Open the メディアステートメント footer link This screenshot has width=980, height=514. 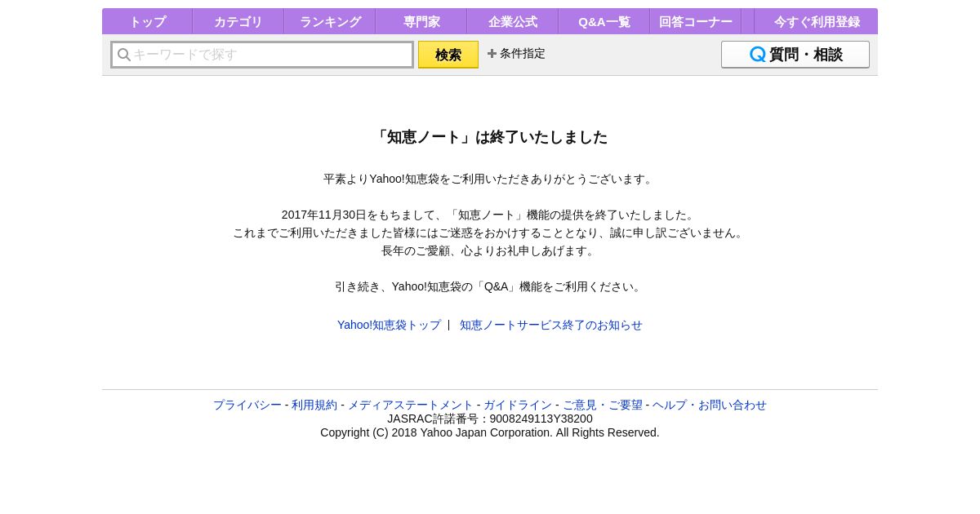[x=411, y=405]
